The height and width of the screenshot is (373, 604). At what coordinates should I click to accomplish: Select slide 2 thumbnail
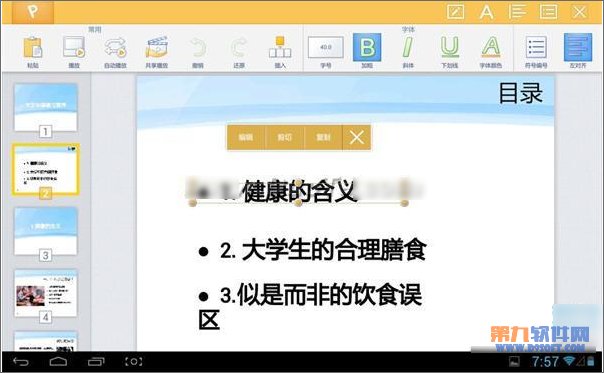click(x=46, y=169)
